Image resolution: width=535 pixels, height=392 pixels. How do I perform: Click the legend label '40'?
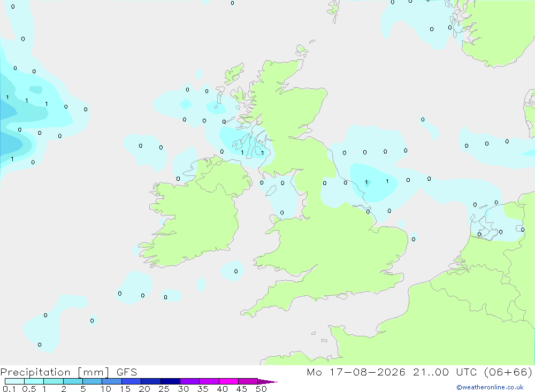[x=222, y=389]
